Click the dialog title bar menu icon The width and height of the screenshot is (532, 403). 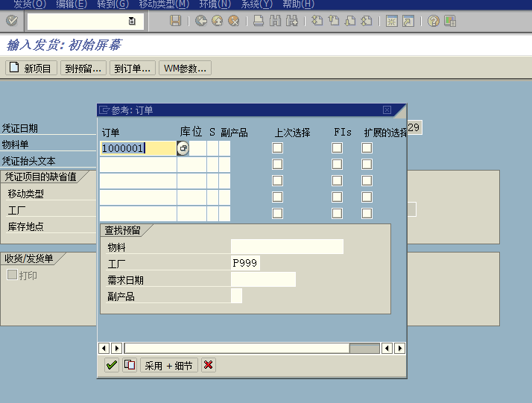point(104,110)
